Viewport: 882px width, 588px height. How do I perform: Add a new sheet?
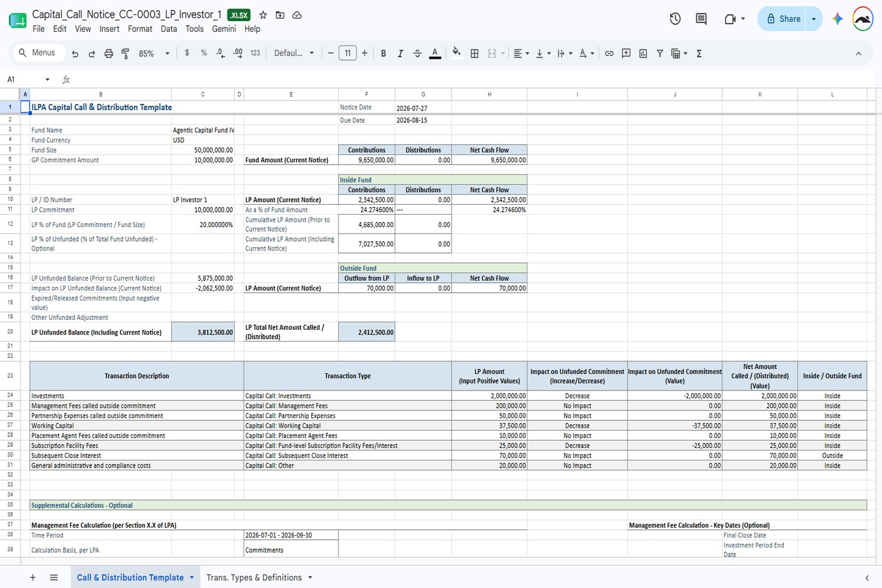pyautogui.click(x=33, y=577)
